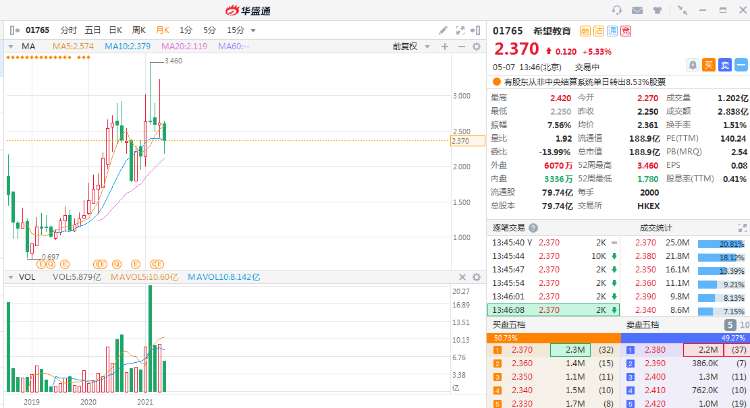Switch to 日K chart tab
Image resolution: width=750 pixels, height=408 pixels.
pyautogui.click(x=116, y=30)
